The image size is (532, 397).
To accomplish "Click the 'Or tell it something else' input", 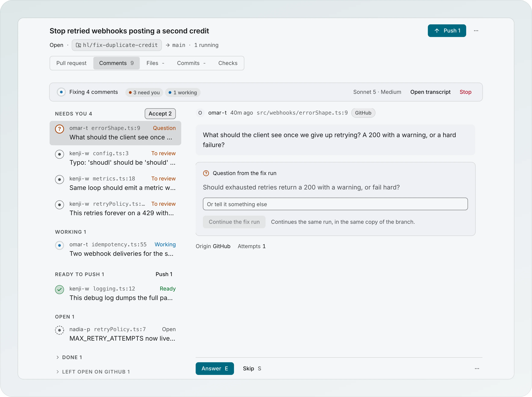I will (335, 204).
